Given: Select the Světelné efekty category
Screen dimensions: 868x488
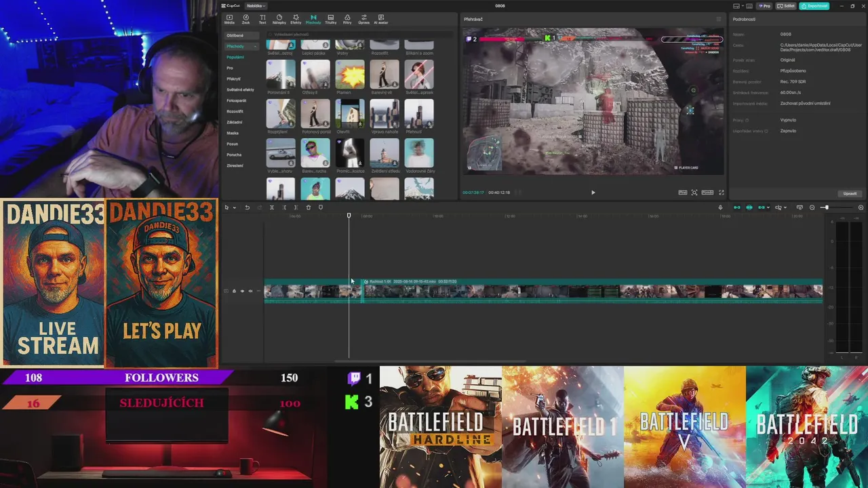Looking at the screenshot, I should [x=240, y=89].
